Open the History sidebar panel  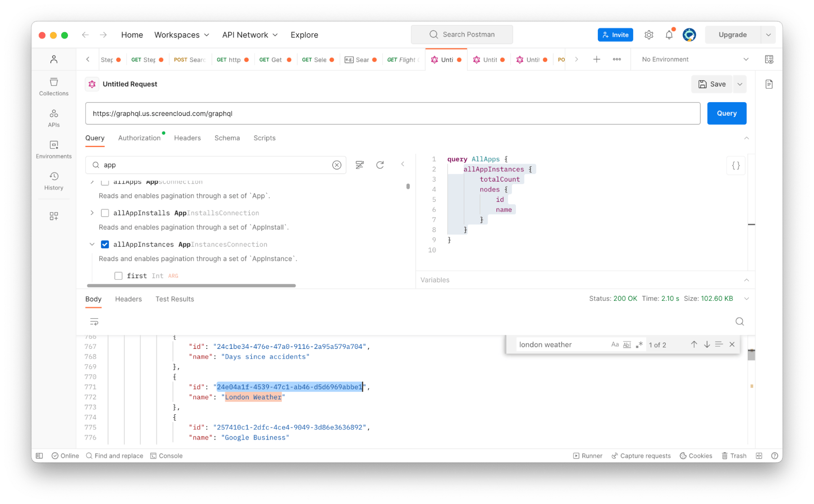[54, 181]
